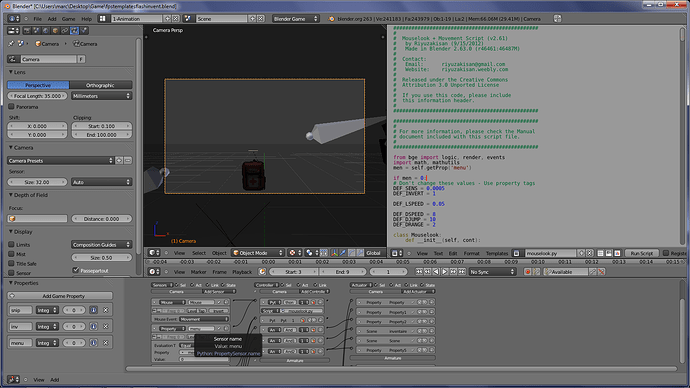The width and height of the screenshot is (690, 388).
Task: Select the translate manipulator arrow icon
Action: point(343,253)
